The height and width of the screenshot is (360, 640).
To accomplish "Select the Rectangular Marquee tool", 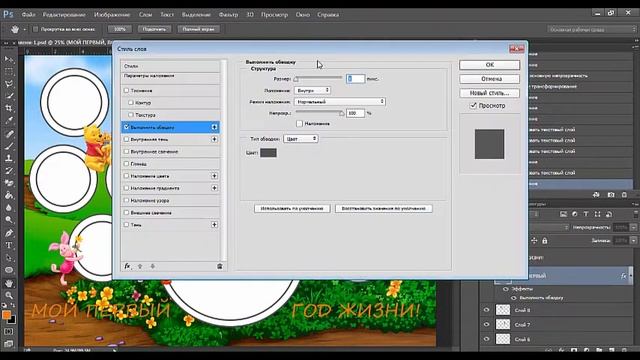I will tap(9, 72).
